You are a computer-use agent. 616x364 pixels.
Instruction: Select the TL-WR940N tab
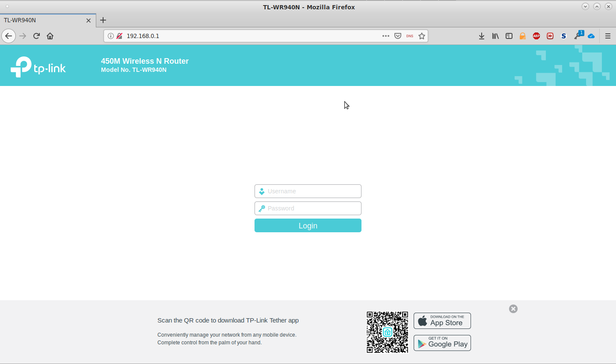(x=43, y=20)
